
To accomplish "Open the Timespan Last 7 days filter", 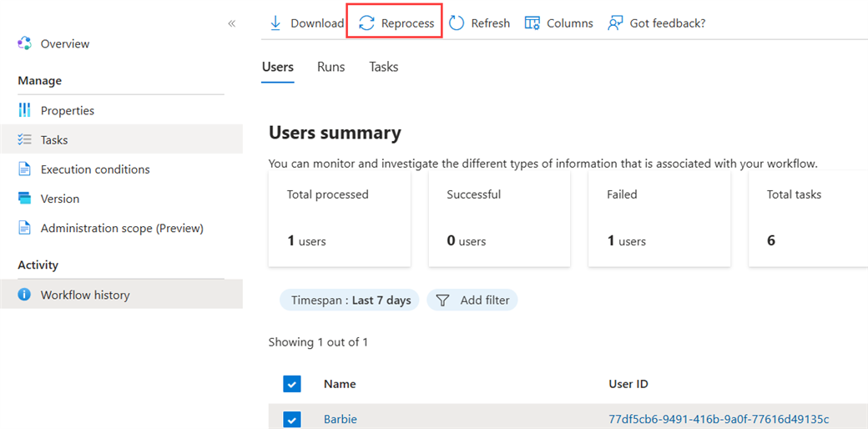I will (x=351, y=300).
